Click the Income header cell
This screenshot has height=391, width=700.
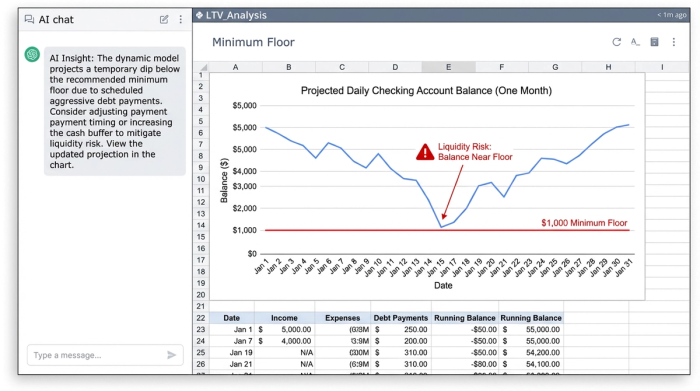[284, 318]
